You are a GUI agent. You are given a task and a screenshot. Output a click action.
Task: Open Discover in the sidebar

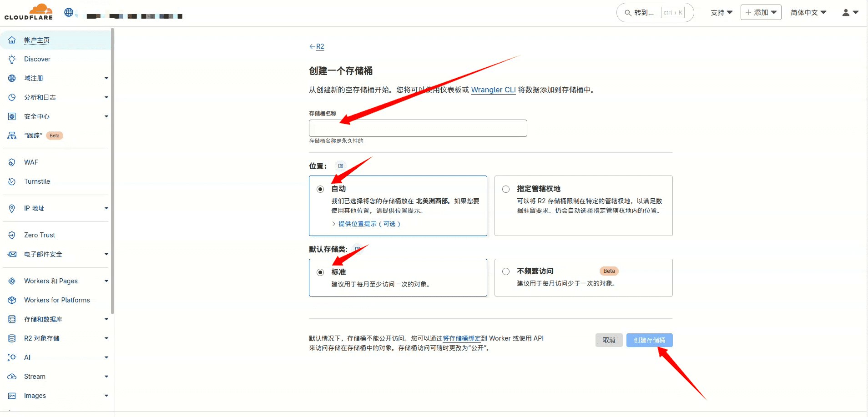coord(37,59)
